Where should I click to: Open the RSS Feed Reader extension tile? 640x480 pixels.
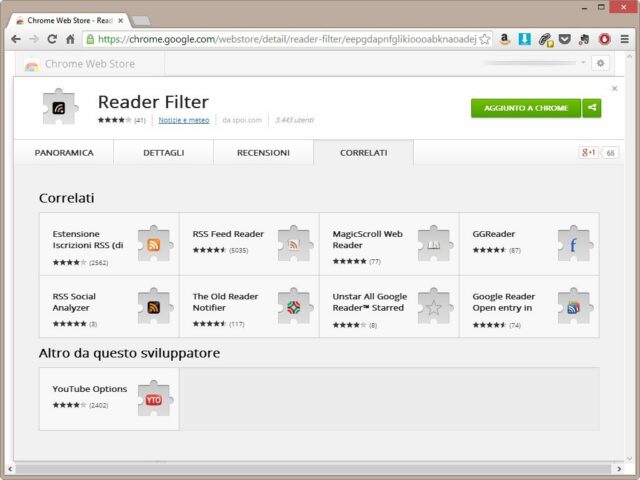click(x=249, y=243)
